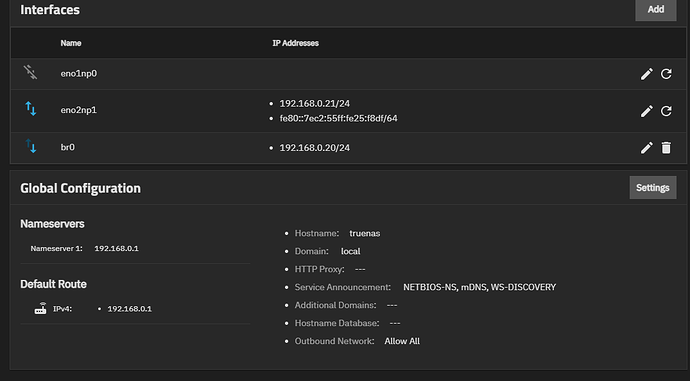690x381 pixels.
Task: Click the eno2np1 traffic arrows icon
Action: click(31, 109)
